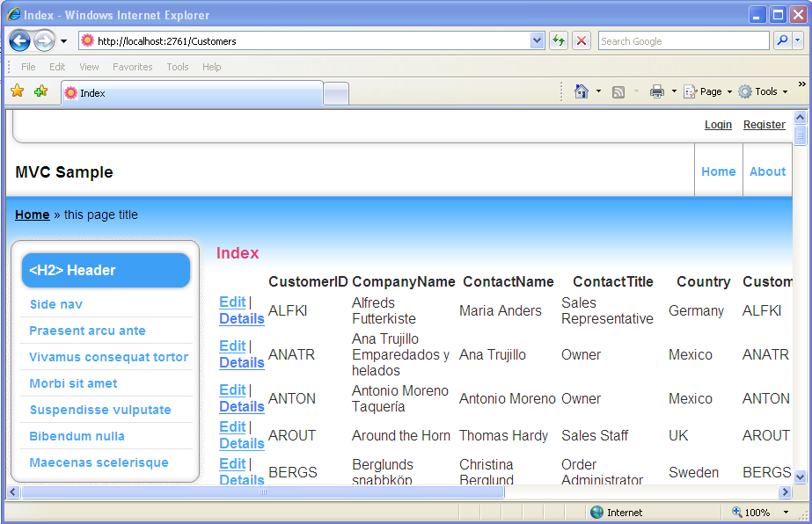Viewport: 812px width, 524px height.
Task: Expand the address bar history dropdown
Action: tap(537, 40)
